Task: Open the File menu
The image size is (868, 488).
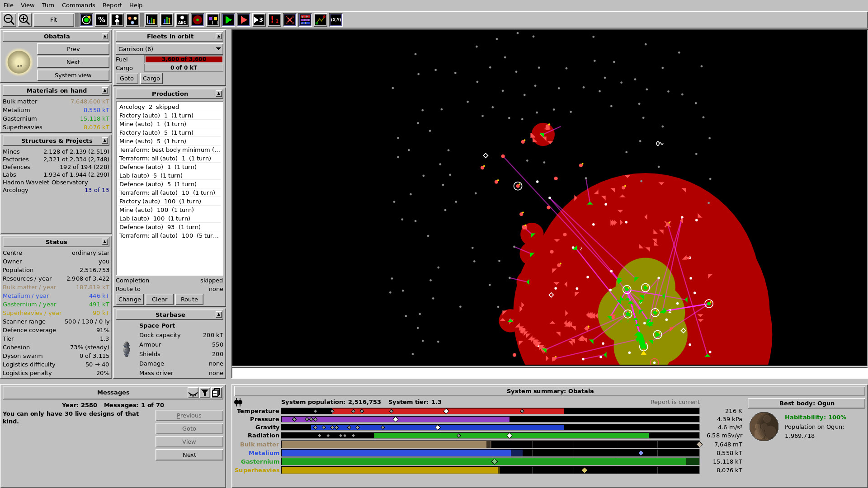Action: coord(9,5)
